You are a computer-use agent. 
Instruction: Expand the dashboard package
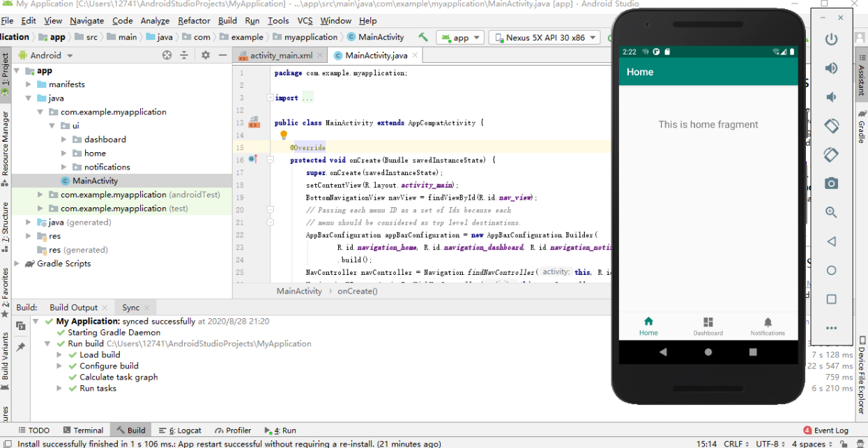[64, 140]
